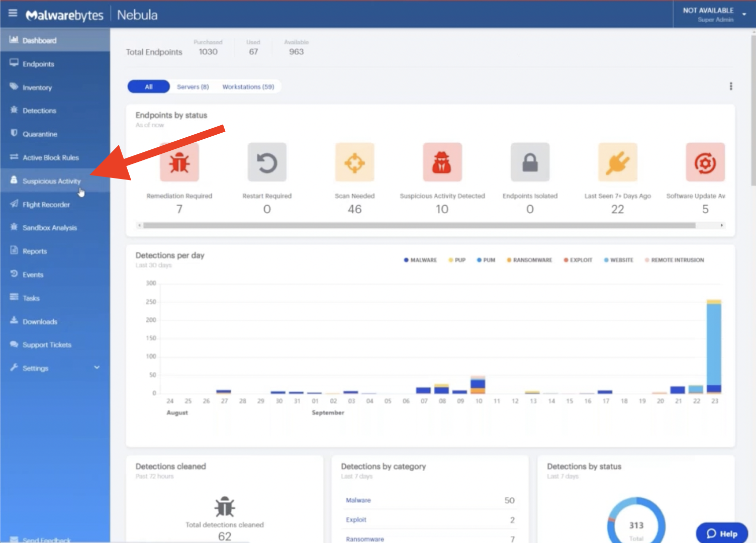Open the Help chat button
The width and height of the screenshot is (756, 543).
point(722,533)
